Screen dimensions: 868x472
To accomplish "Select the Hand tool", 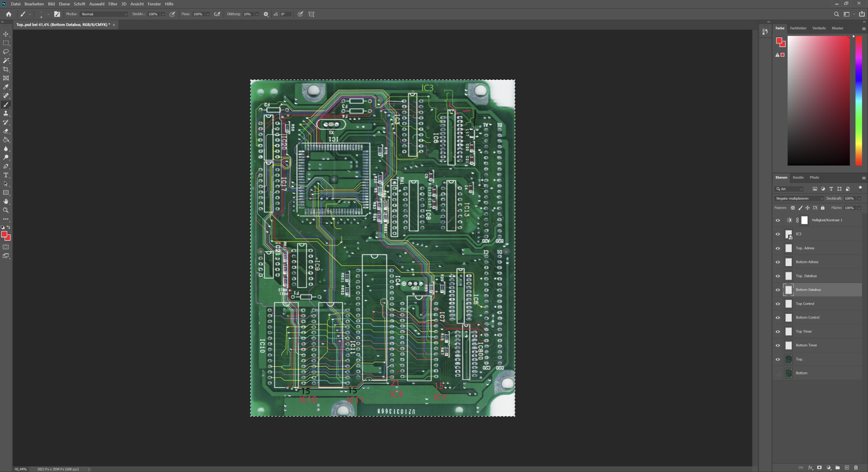I will click(6, 201).
